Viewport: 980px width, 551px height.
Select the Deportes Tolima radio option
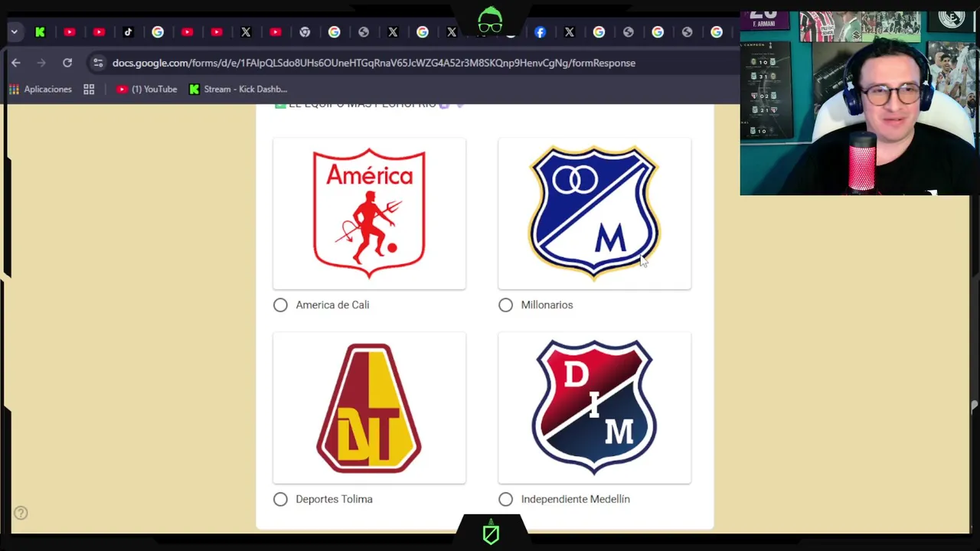(280, 499)
